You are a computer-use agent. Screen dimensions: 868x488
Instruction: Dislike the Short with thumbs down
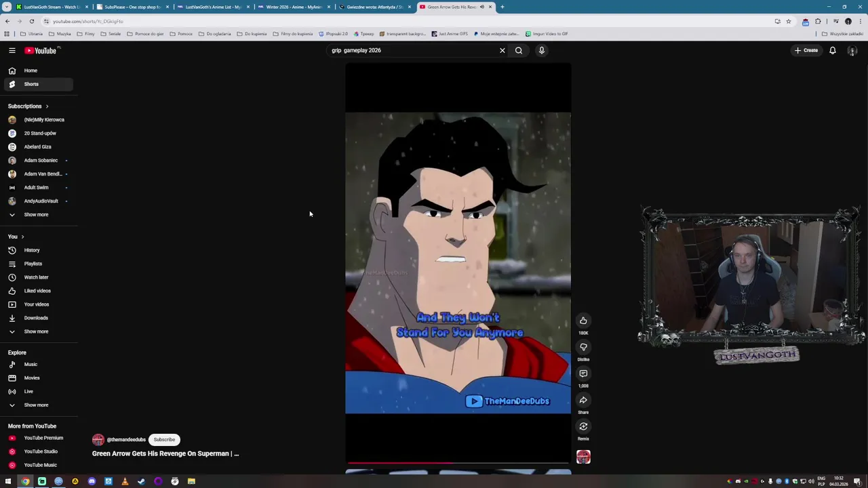583,347
